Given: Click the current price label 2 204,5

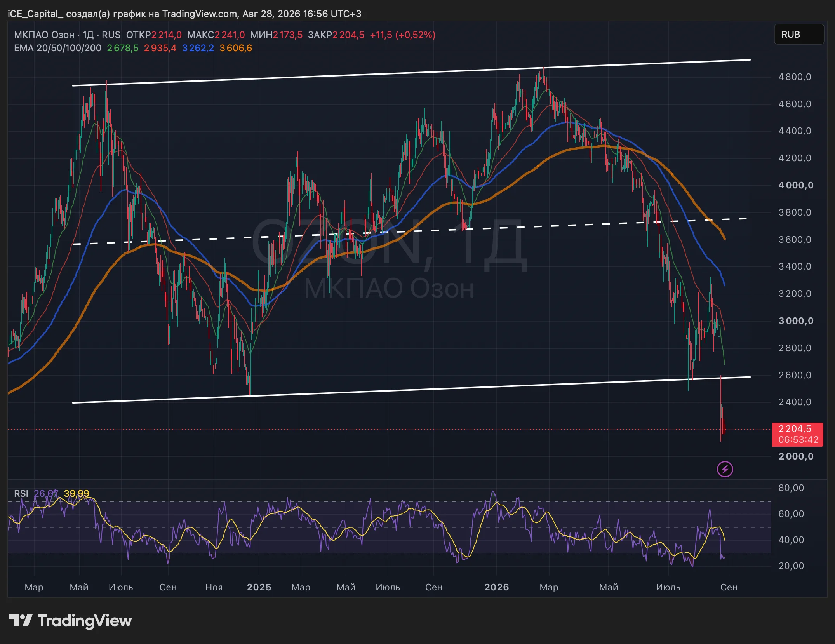Looking at the screenshot, I should pyautogui.click(x=795, y=429).
